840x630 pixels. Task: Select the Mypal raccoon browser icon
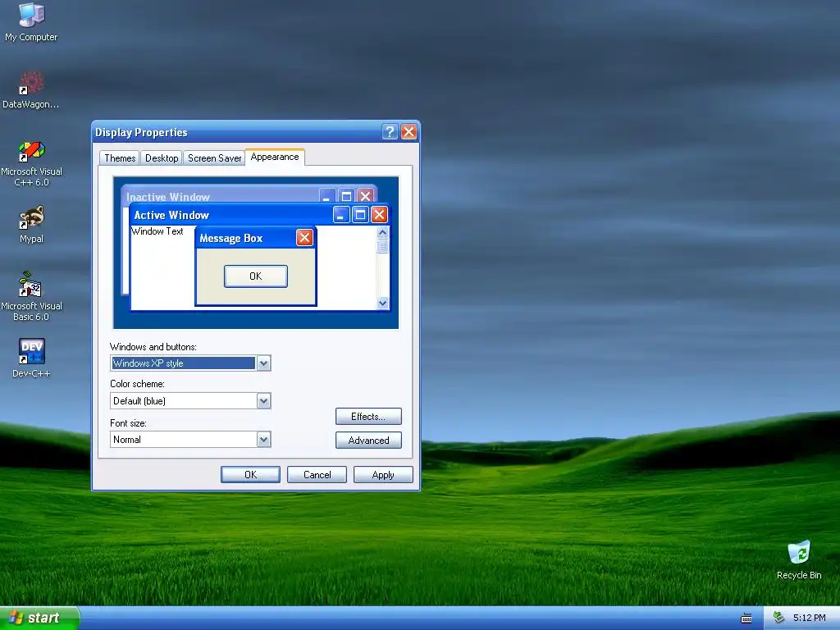click(x=31, y=225)
